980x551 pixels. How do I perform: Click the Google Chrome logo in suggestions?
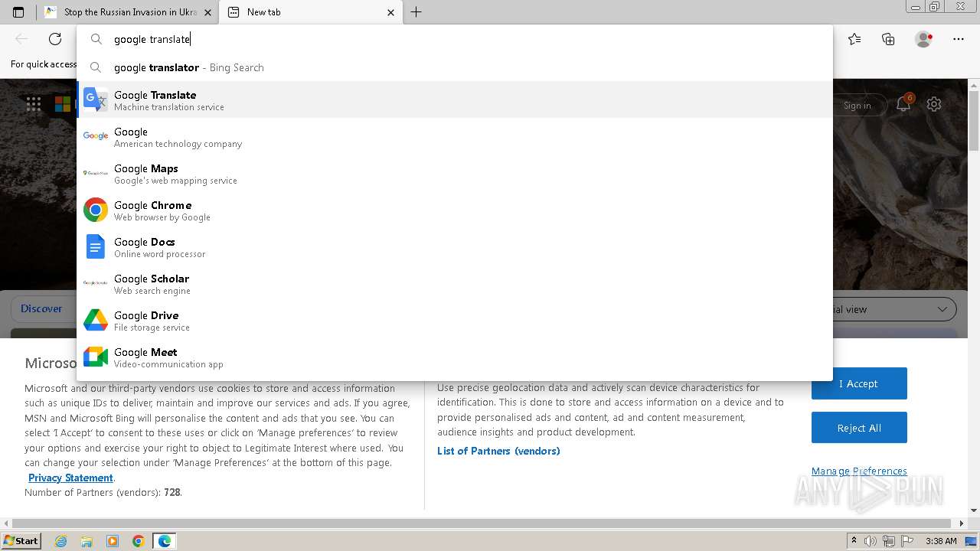tap(96, 210)
